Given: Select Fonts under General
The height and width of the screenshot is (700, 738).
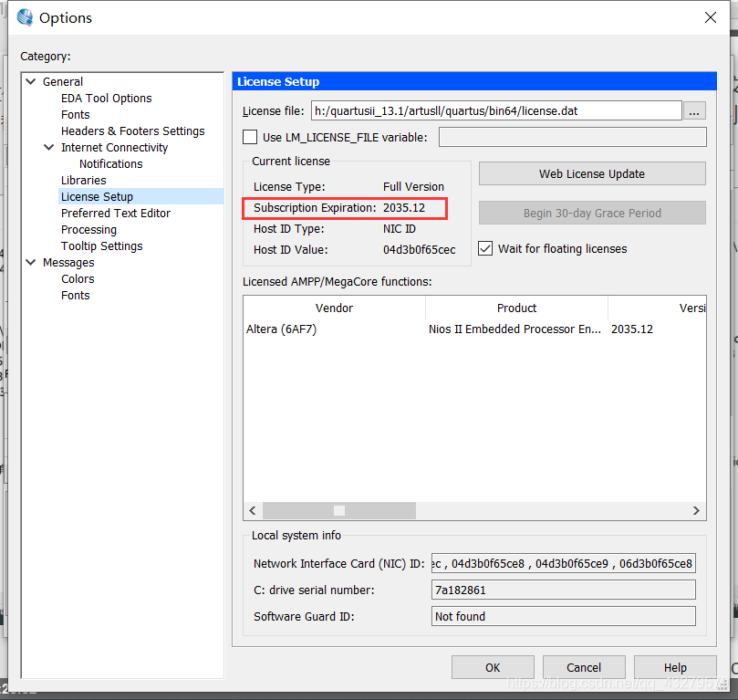Looking at the screenshot, I should (76, 115).
